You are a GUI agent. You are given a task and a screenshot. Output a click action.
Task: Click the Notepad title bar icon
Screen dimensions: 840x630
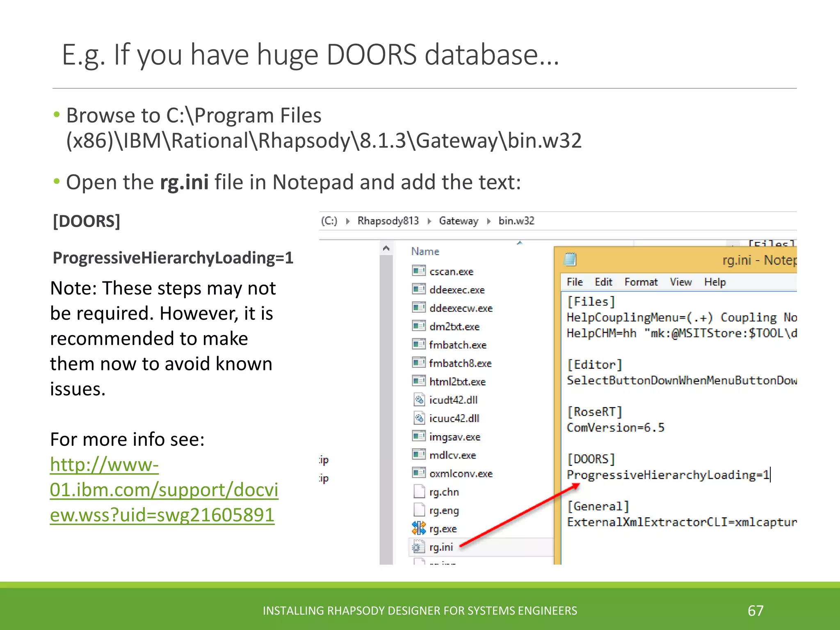[570, 260]
